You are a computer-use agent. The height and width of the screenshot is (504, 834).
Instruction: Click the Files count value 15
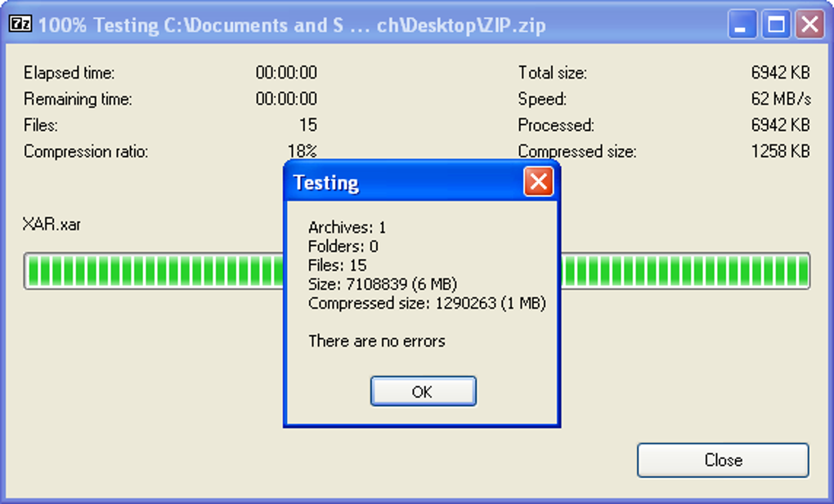pyautogui.click(x=308, y=126)
